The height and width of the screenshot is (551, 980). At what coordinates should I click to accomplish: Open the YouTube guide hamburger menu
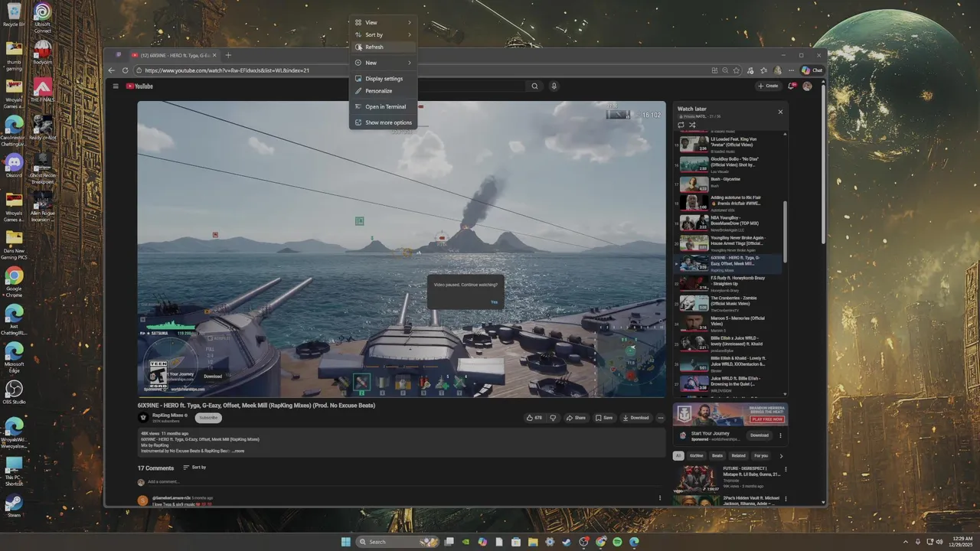point(116,86)
